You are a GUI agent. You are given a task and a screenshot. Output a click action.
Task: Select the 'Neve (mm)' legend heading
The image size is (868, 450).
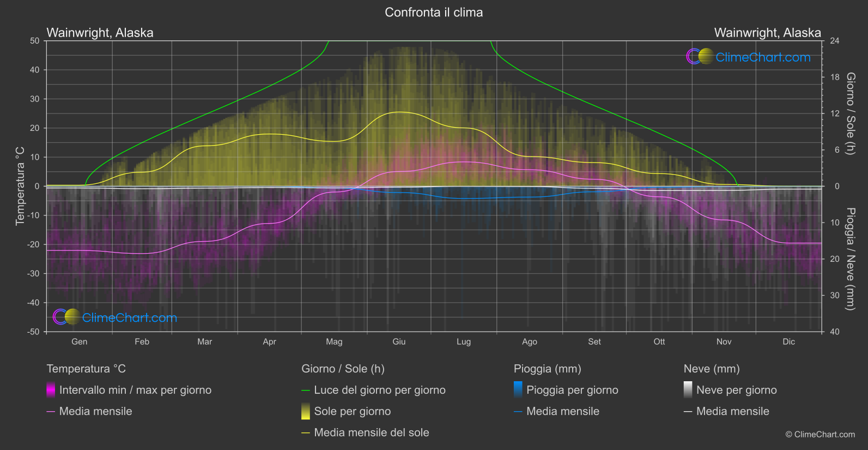click(712, 369)
